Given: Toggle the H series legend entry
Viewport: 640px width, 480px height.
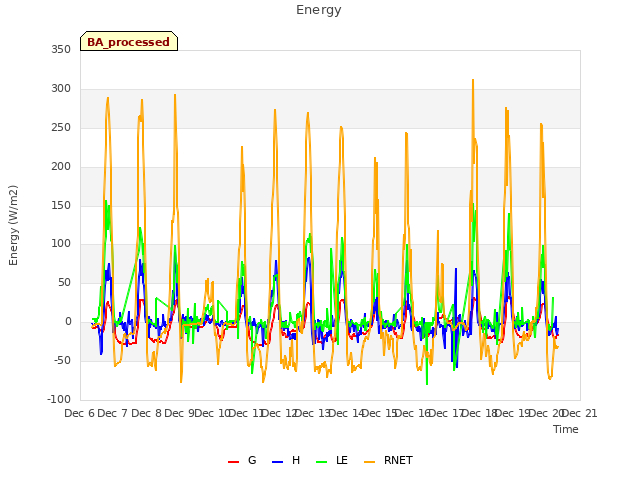Looking at the screenshot, I should 286,460.
